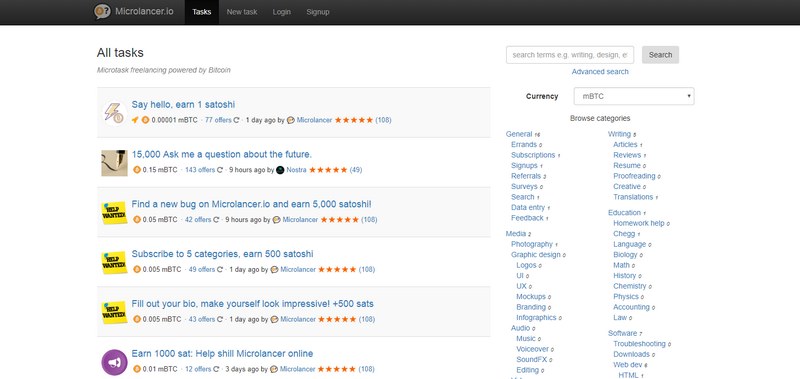Open Advanced search link
The width and height of the screenshot is (800, 379).
pyautogui.click(x=600, y=72)
